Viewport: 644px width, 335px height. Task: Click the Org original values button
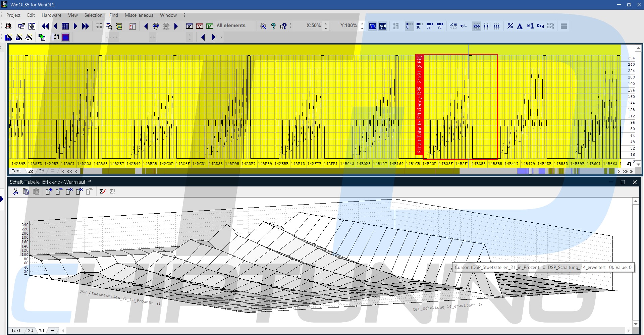(x=540, y=26)
